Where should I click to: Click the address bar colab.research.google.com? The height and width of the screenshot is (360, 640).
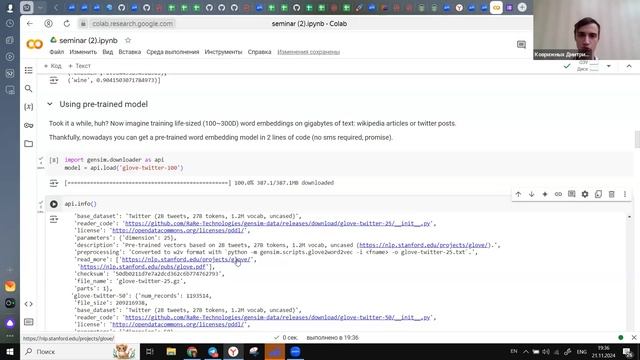click(x=132, y=24)
